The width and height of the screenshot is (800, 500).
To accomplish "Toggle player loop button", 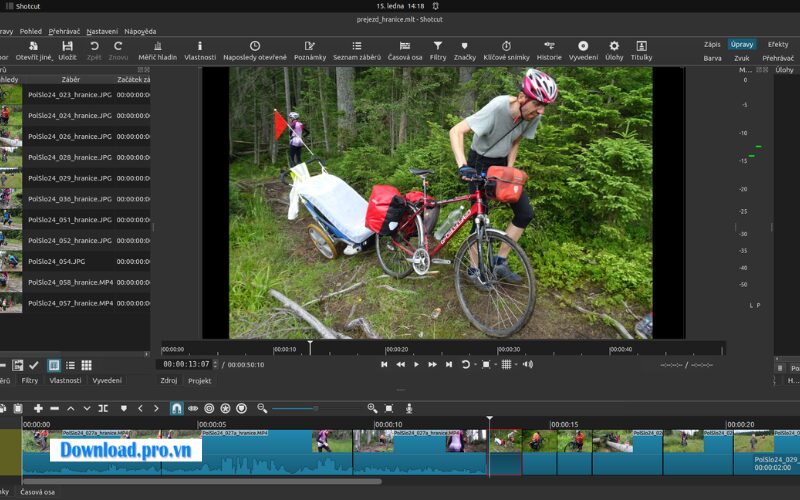I will pos(466,365).
